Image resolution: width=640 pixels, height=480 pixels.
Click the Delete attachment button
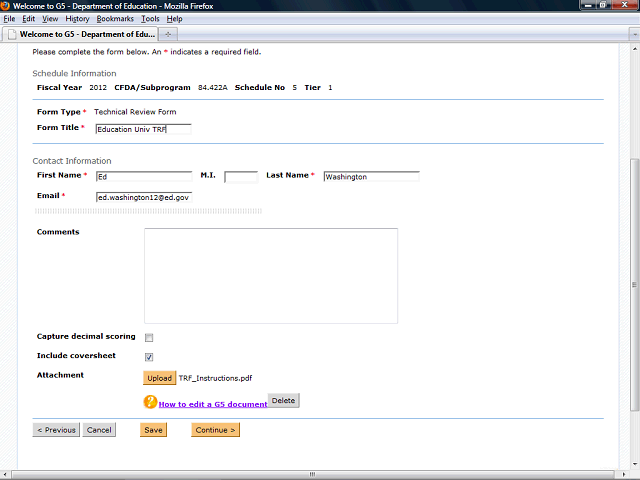point(283,400)
